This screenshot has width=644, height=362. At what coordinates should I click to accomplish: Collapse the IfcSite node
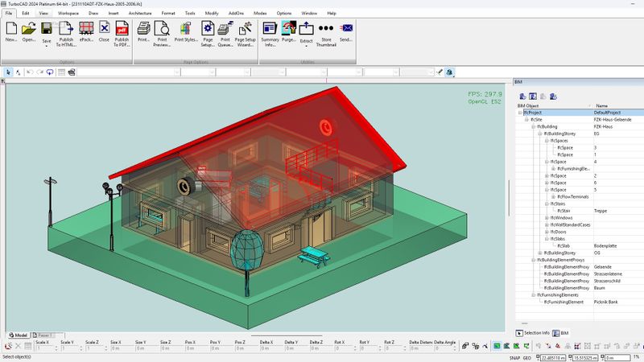click(526, 119)
